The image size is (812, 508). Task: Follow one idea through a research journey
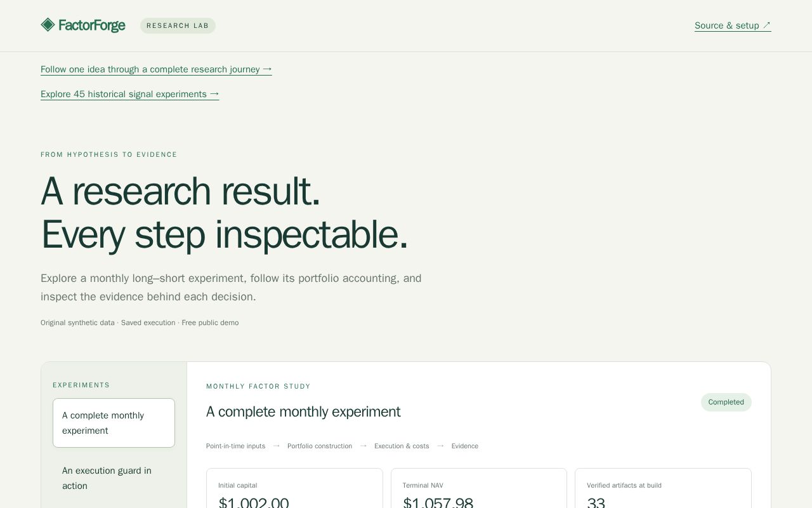pos(156,69)
